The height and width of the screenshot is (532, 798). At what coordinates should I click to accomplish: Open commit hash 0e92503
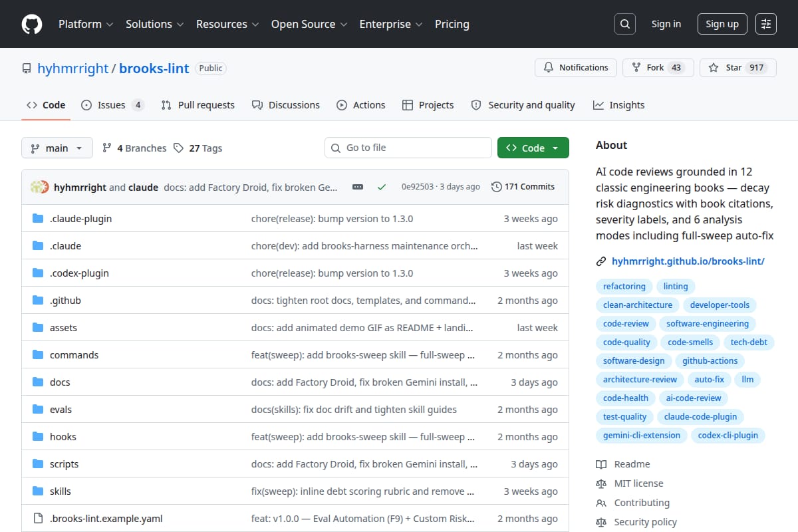417,187
